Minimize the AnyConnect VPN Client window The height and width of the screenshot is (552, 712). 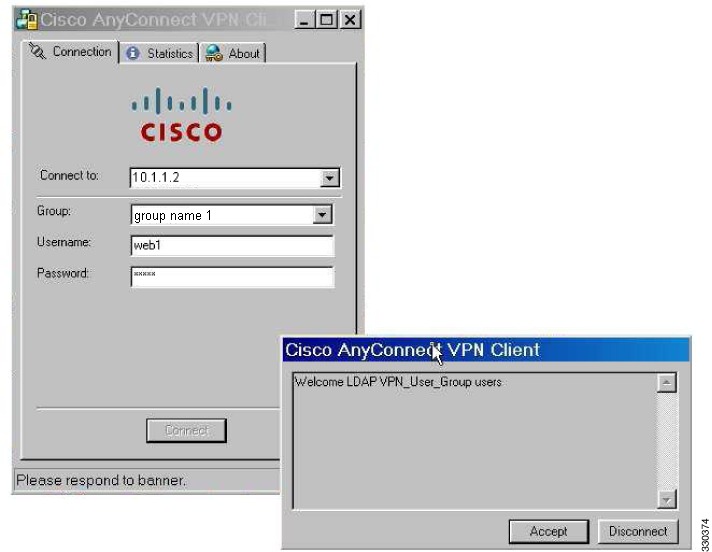coord(304,20)
